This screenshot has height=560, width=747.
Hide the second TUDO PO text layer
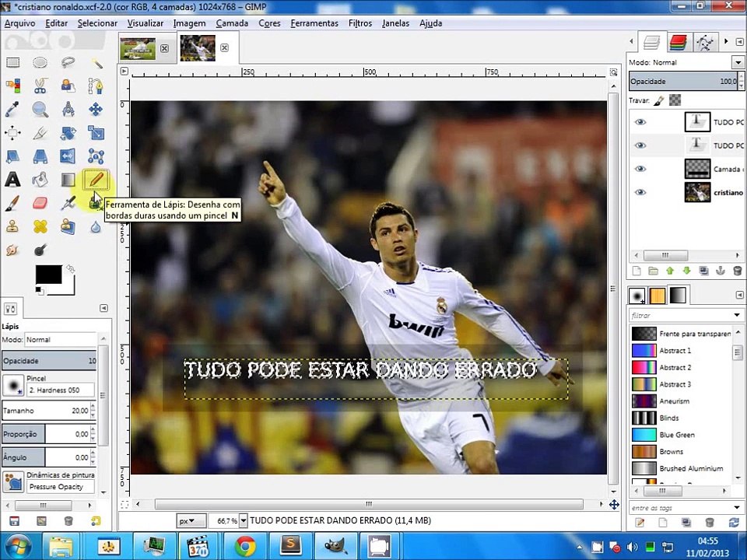pos(640,145)
